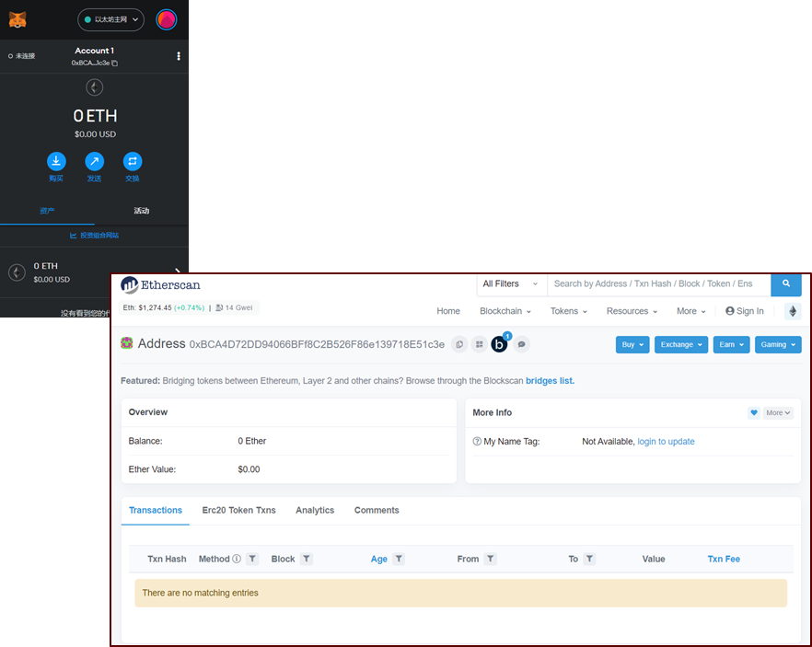Expand the Resources menu on Etherscan
The height and width of the screenshot is (647, 812).
coord(632,311)
